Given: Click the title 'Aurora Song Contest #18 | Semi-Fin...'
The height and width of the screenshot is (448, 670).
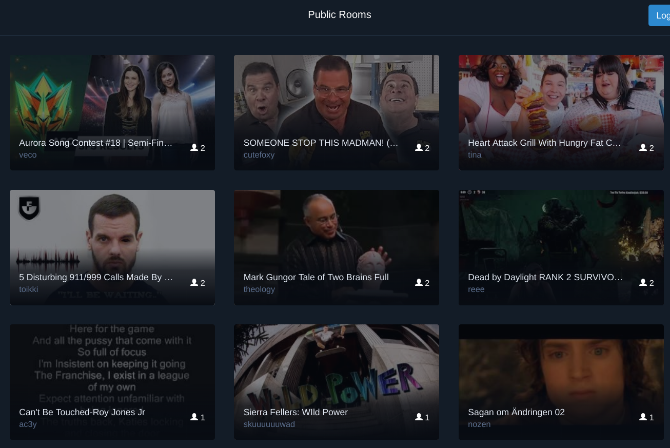Looking at the screenshot, I should pos(95,143).
